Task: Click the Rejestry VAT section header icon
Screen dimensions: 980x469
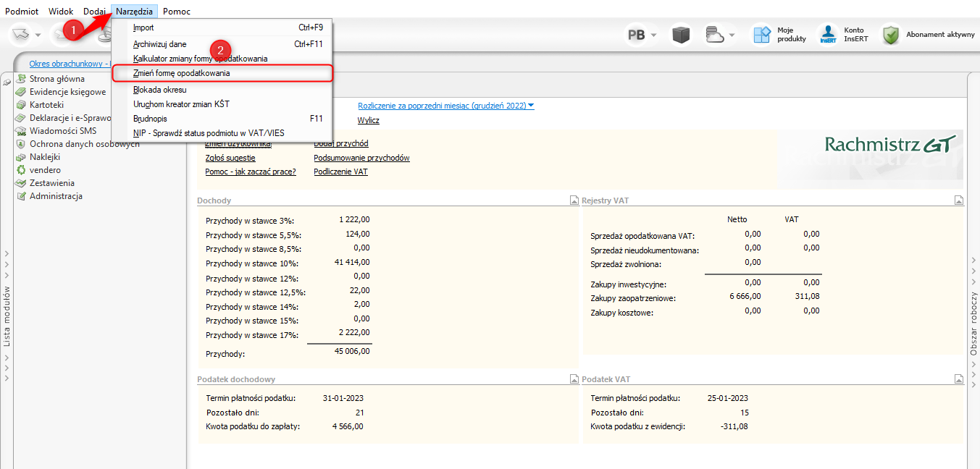Action: pos(958,200)
